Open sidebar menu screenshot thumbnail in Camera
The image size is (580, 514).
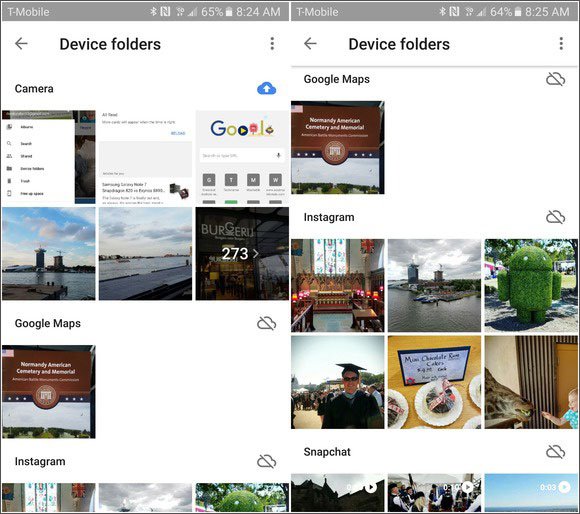coord(48,157)
